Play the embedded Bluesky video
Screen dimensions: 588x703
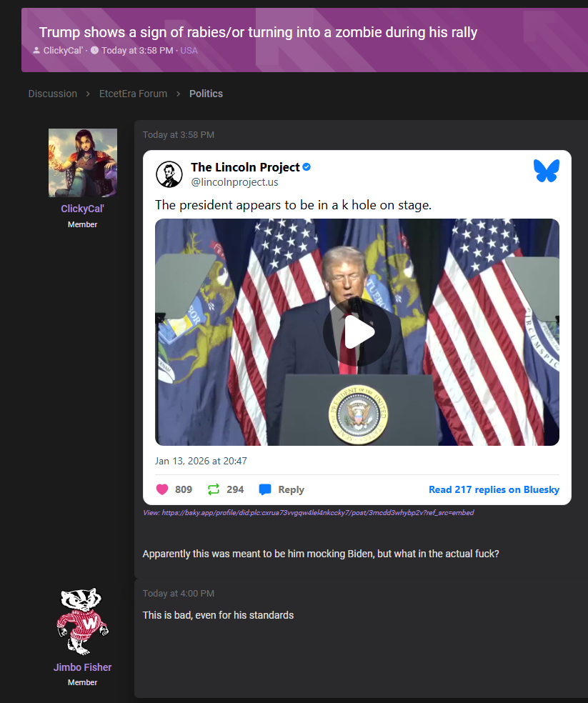pos(357,332)
